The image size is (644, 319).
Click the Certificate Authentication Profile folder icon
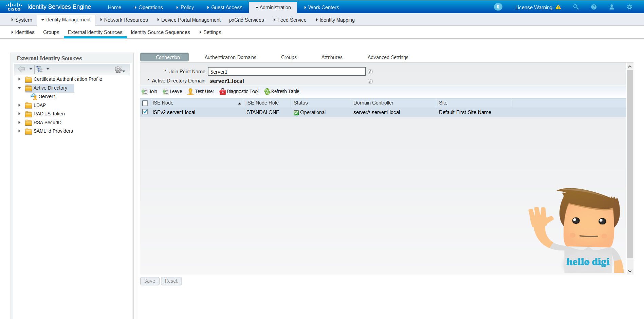pos(29,79)
